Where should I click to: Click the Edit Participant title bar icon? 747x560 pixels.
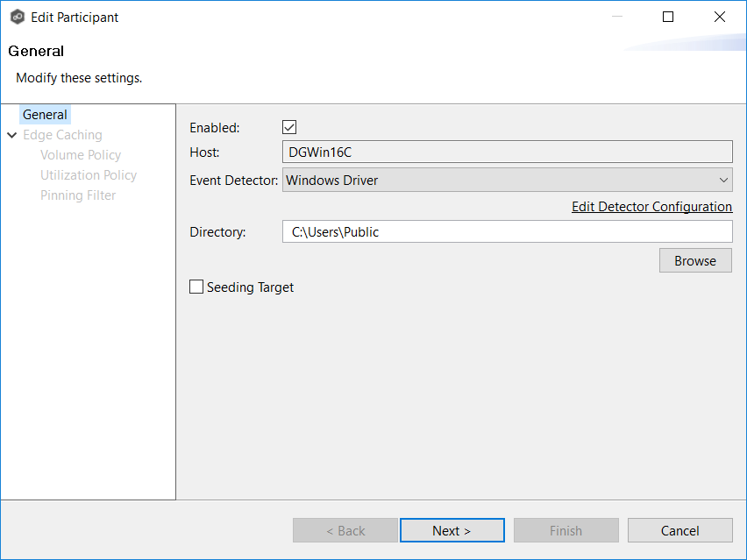17,17
